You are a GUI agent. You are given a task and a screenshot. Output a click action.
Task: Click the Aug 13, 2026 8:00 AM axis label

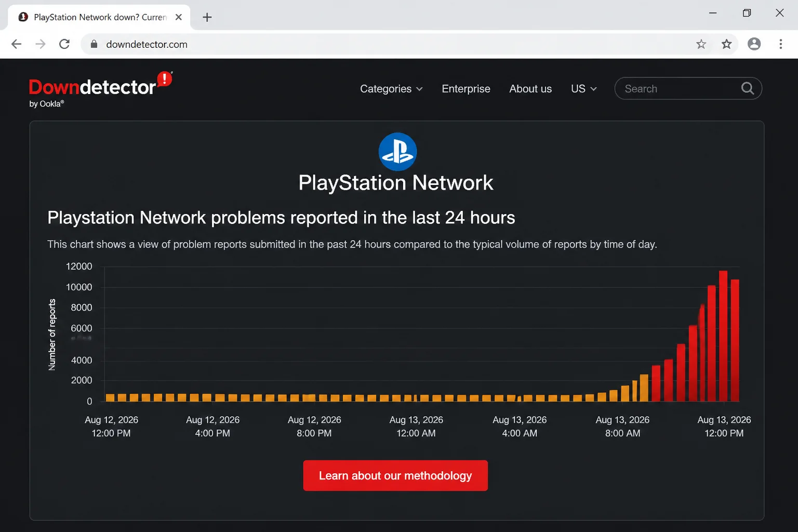(x=622, y=427)
